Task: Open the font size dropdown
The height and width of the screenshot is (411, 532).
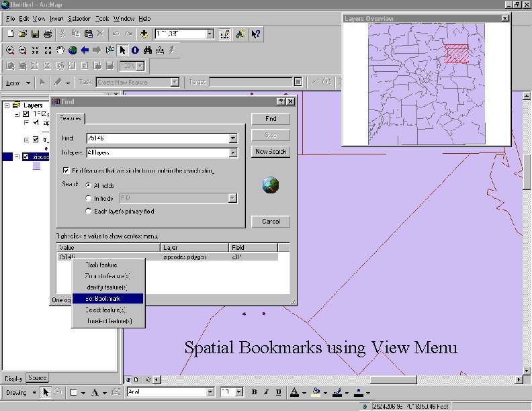Action: pyautogui.click(x=239, y=392)
